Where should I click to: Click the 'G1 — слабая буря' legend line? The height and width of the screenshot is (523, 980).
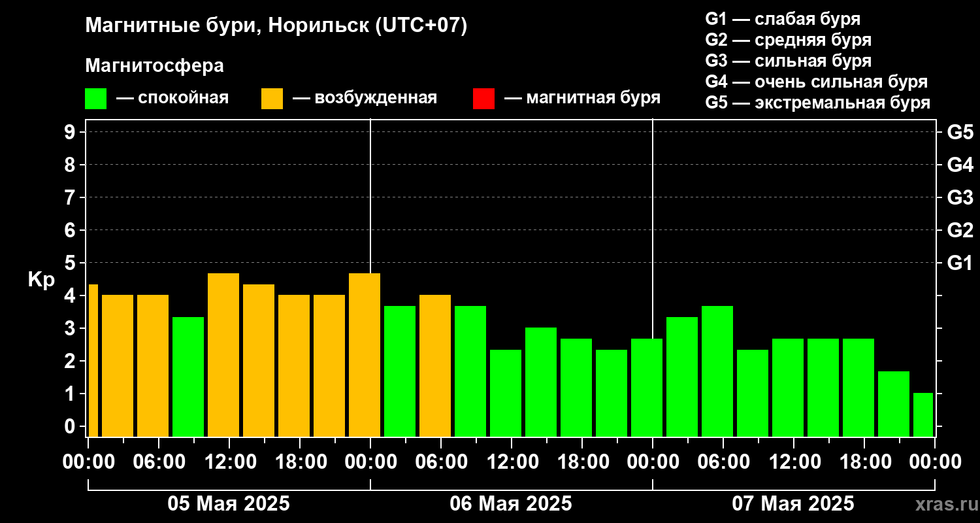click(783, 19)
